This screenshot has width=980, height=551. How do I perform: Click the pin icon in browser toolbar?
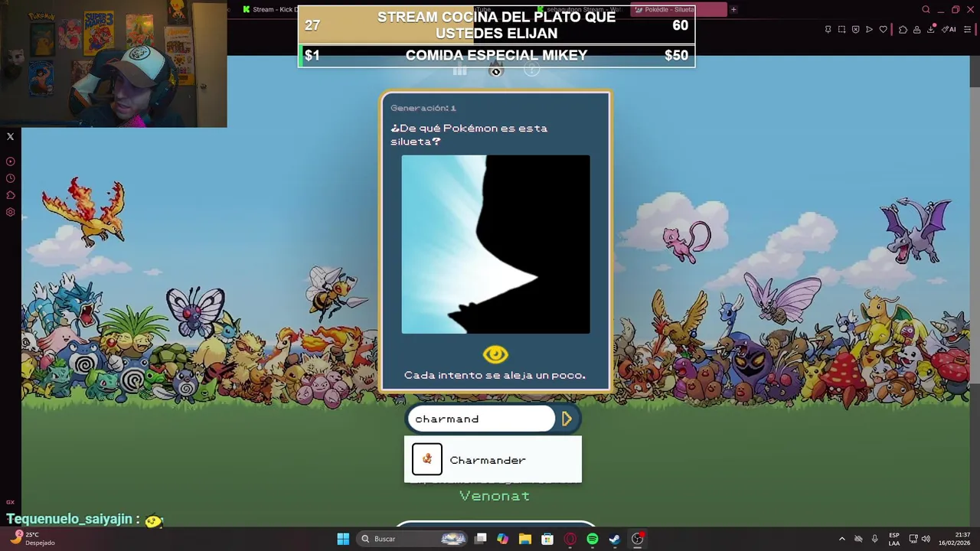pos(828,30)
